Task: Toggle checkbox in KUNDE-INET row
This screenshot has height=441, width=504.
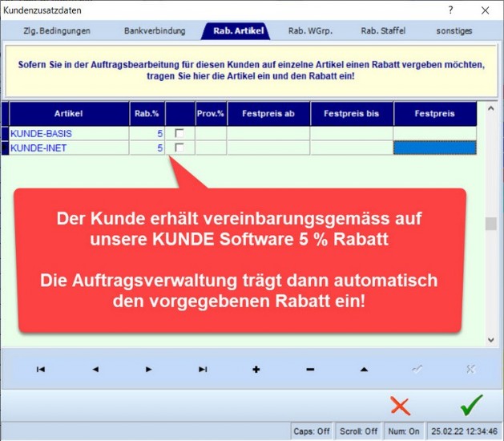Action: pyautogui.click(x=179, y=148)
